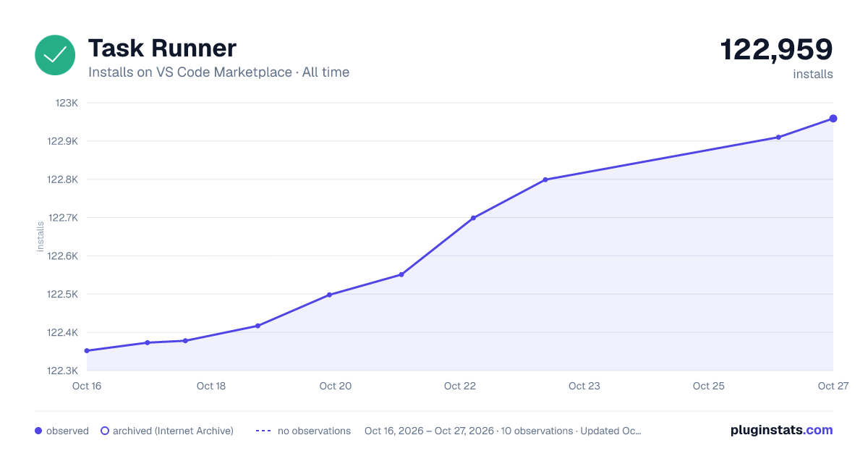This screenshot has height=456, width=868.
Task: Select the data point on the 122.8K line
Action: (x=545, y=180)
